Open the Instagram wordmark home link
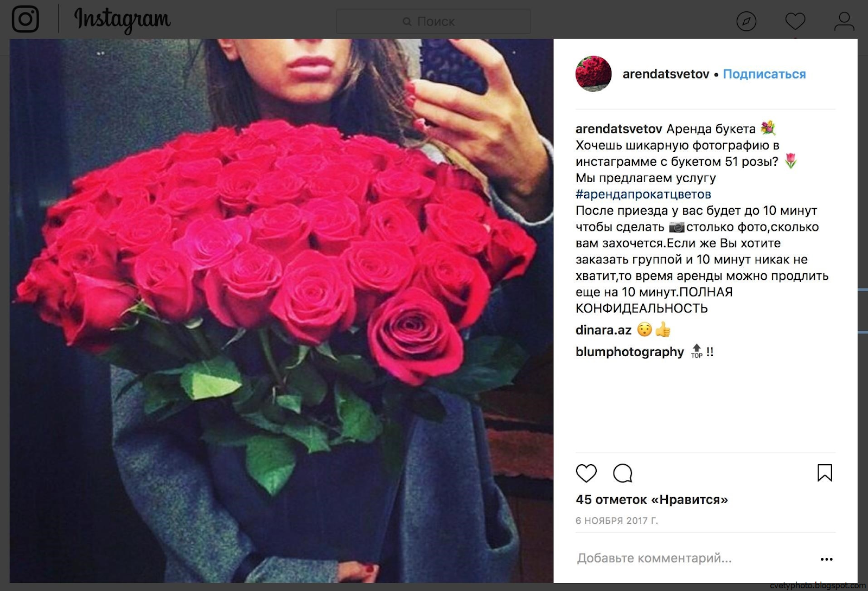 [123, 20]
